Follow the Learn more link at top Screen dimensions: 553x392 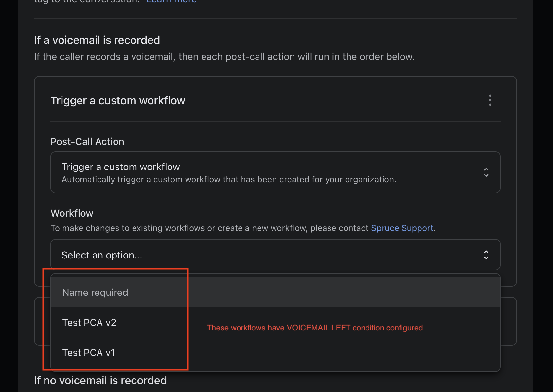(171, 2)
